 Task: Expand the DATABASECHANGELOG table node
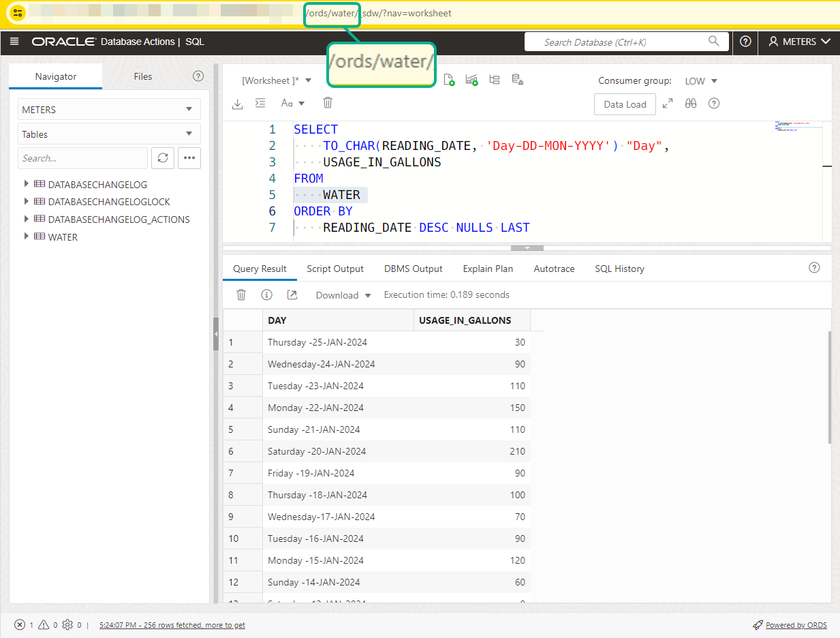click(27, 184)
